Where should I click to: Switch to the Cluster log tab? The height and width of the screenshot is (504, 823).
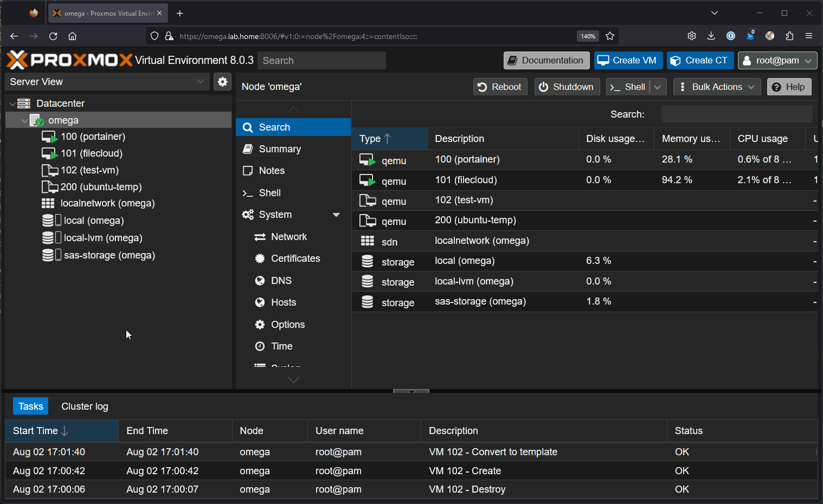pos(85,406)
